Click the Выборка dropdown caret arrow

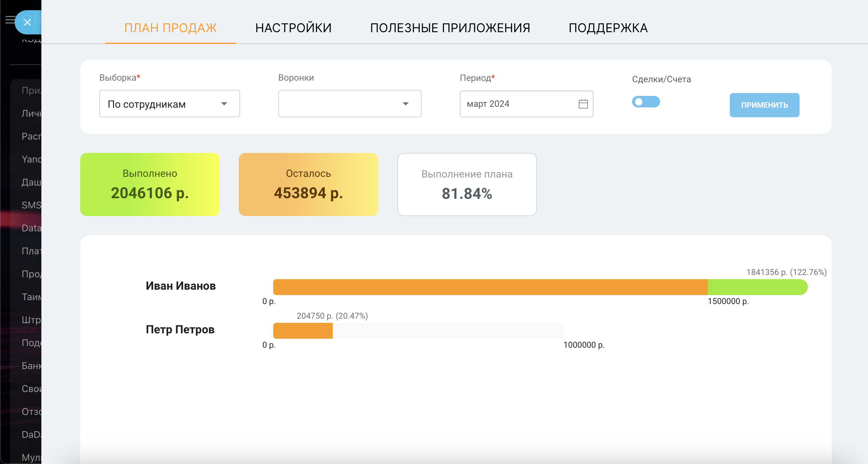tap(225, 104)
